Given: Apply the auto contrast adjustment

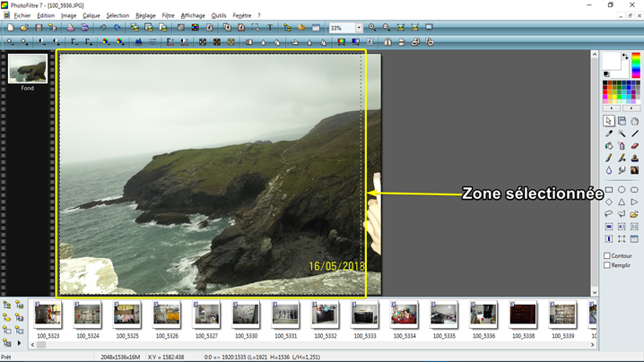Looking at the screenshot, I should click(x=185, y=42).
